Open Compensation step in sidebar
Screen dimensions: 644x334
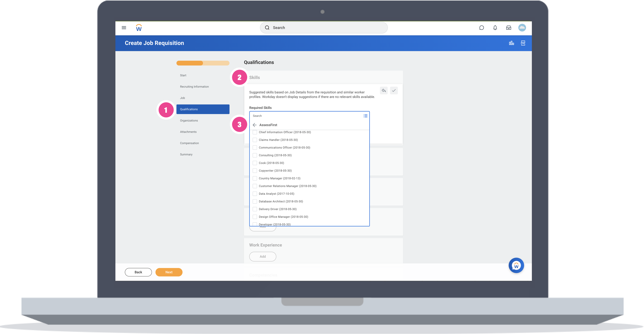point(189,143)
